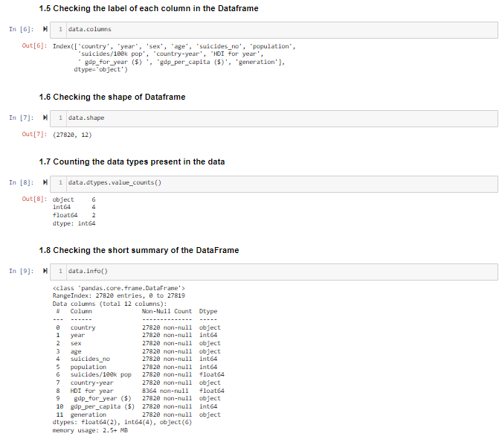Click the run icon beside In [7]
The height and width of the screenshot is (448, 502).
pos(46,118)
